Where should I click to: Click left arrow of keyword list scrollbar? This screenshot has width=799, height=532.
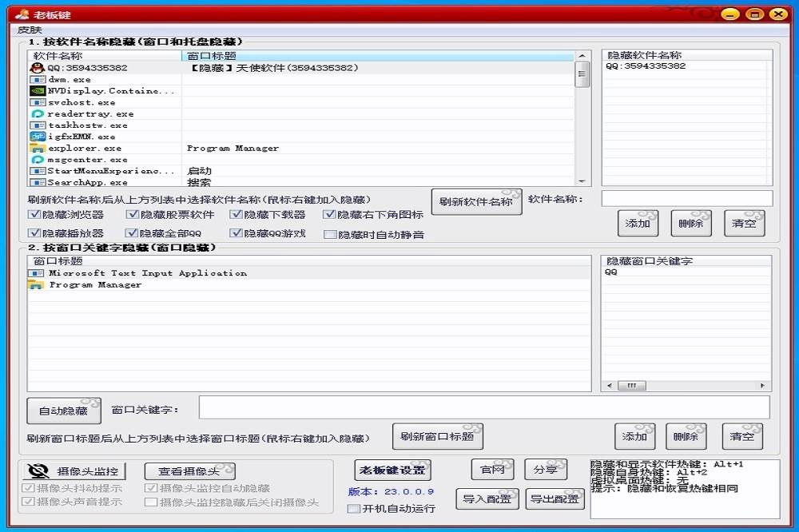610,386
